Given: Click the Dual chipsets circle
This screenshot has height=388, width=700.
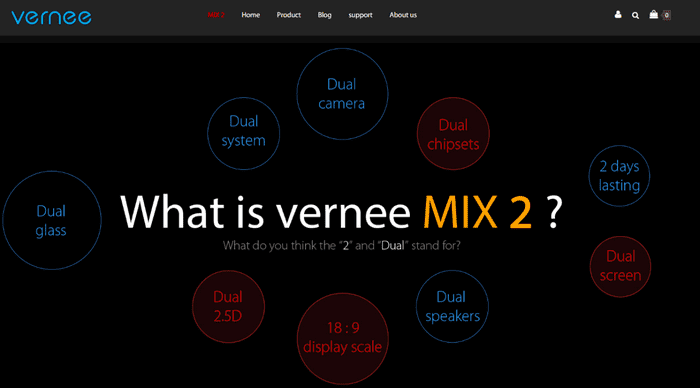Looking at the screenshot, I should [453, 134].
